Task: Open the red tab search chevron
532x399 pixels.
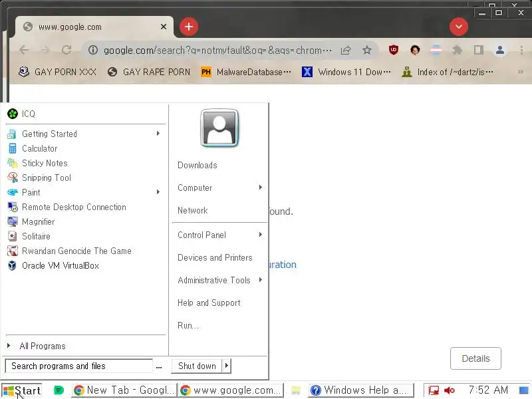Action: pos(459,27)
